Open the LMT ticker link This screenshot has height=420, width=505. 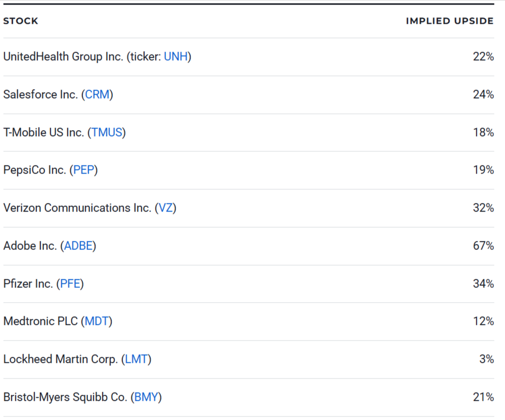(136, 359)
